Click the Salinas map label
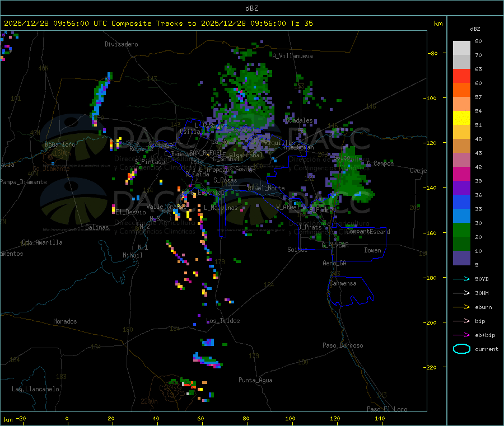Image resolution: width=504 pixels, height=426 pixels. pos(97,227)
